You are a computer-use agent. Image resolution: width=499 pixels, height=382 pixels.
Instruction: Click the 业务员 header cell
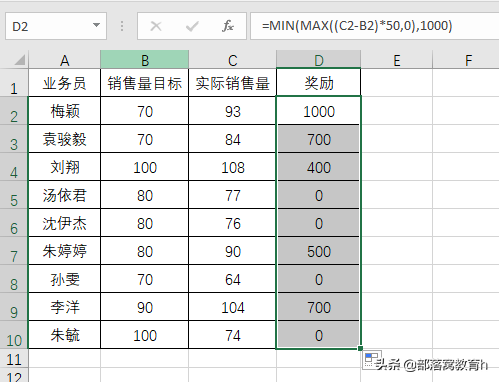(x=64, y=83)
